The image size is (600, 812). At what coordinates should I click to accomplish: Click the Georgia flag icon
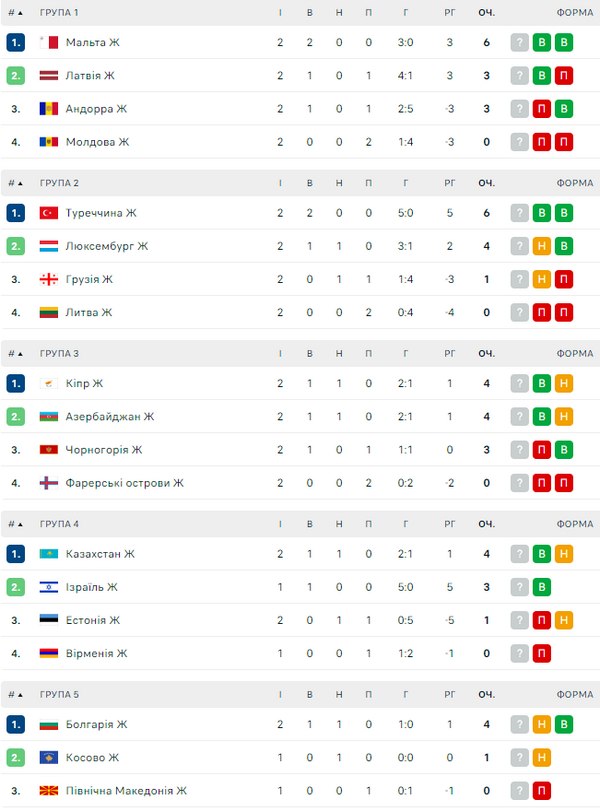48,279
